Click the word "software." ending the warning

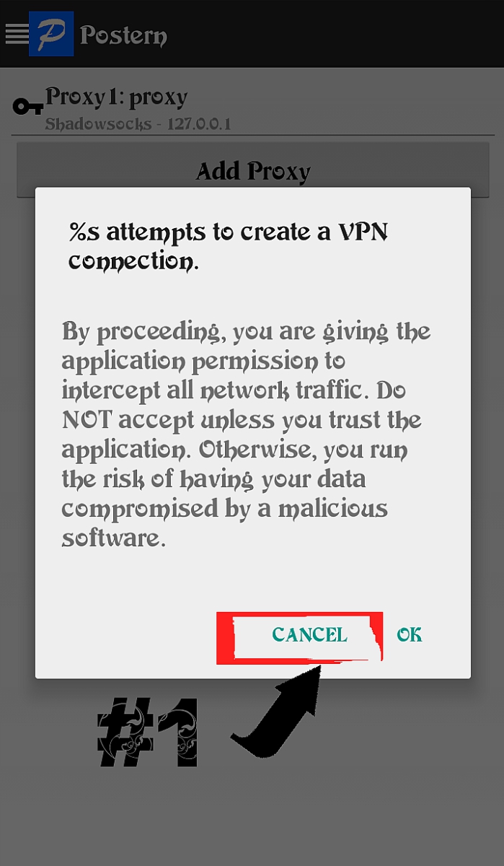click(114, 538)
